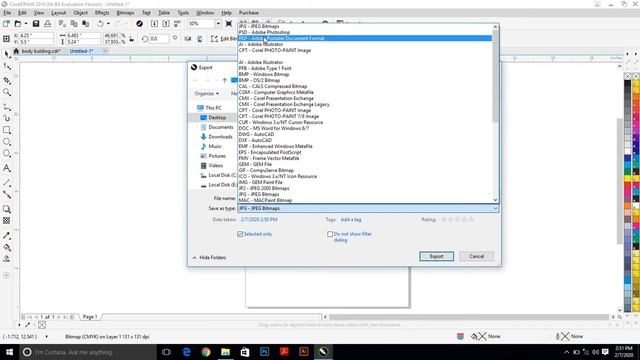Select the Zoom tool magnifier in toolbox
This screenshot has width=640, height=360.
pyautogui.click(x=7, y=93)
